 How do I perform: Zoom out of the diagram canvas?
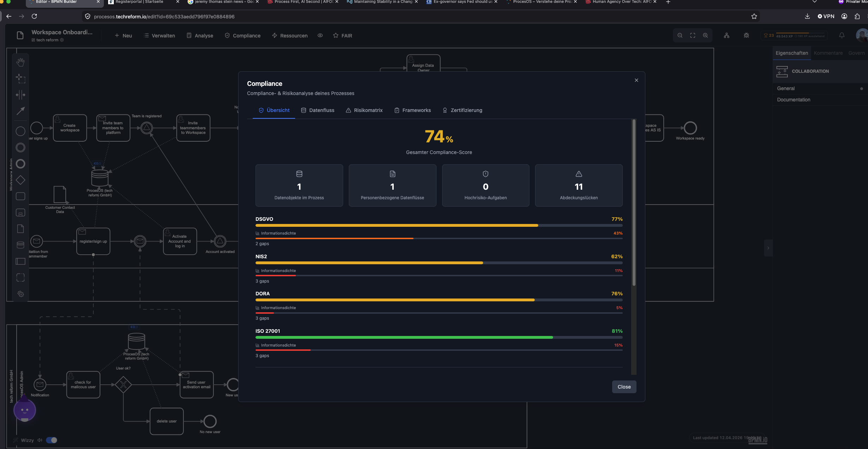680,36
